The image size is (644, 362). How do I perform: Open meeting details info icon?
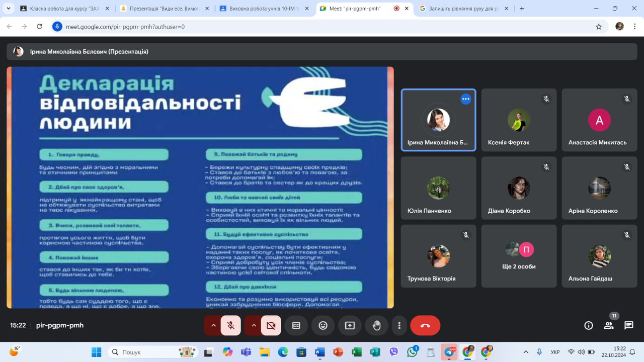pos(588,325)
